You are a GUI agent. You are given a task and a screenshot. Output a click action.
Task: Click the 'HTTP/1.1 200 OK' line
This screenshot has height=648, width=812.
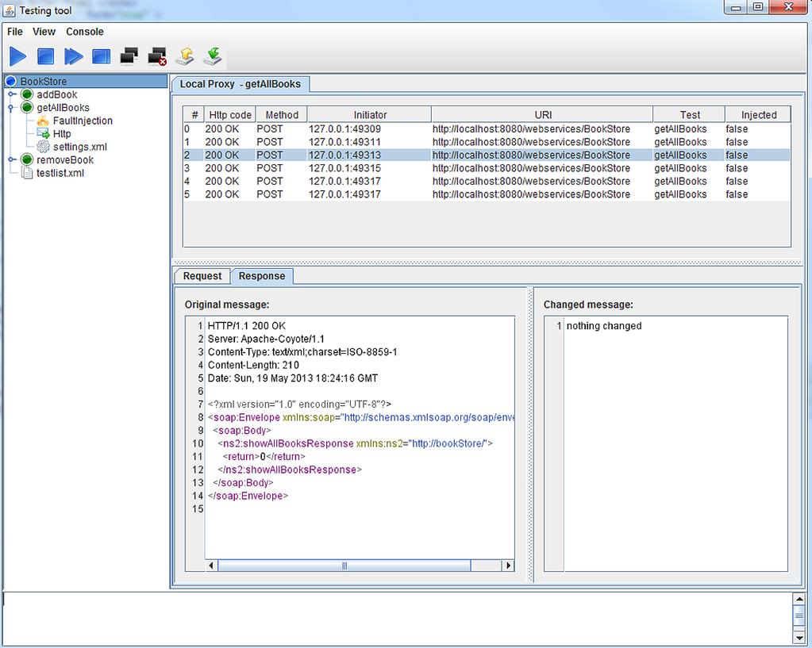pyautogui.click(x=247, y=325)
